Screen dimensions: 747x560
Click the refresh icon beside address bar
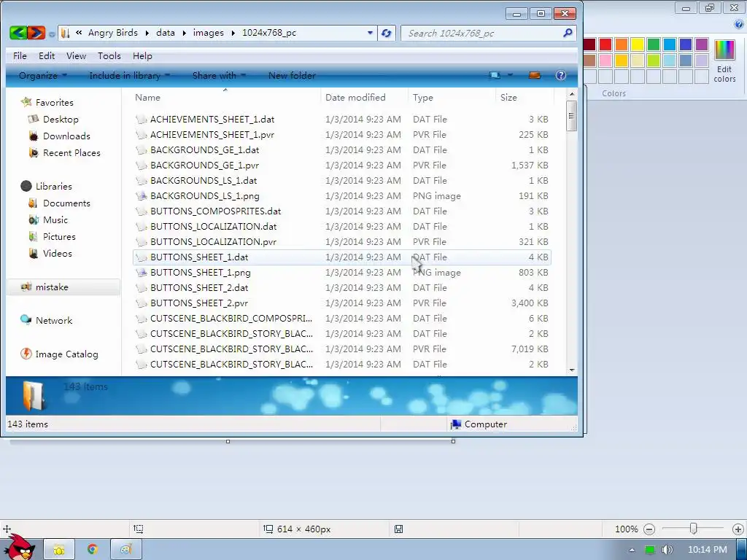386,33
